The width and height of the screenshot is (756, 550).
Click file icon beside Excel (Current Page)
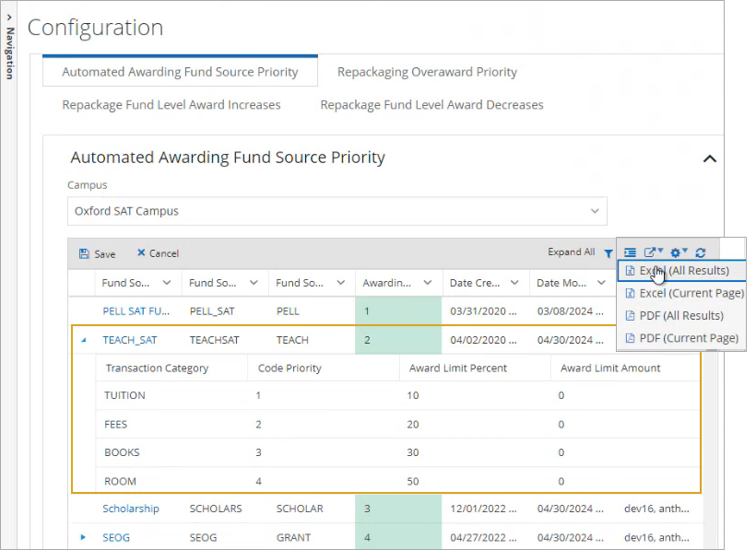630,293
